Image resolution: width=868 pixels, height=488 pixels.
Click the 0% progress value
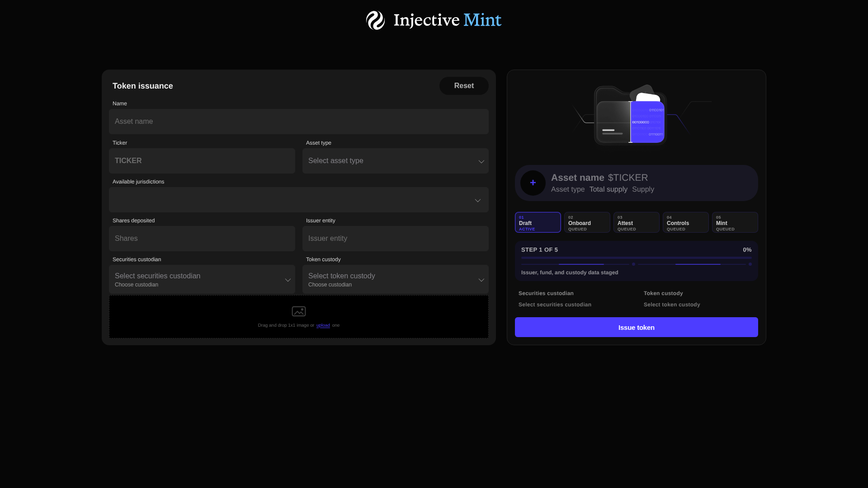pos(747,250)
